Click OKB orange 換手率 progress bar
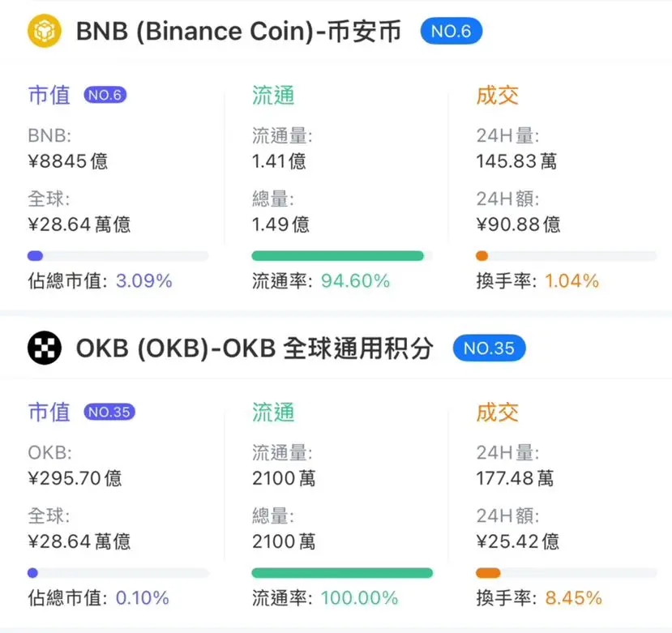The width and height of the screenshot is (672, 633). coord(566,573)
